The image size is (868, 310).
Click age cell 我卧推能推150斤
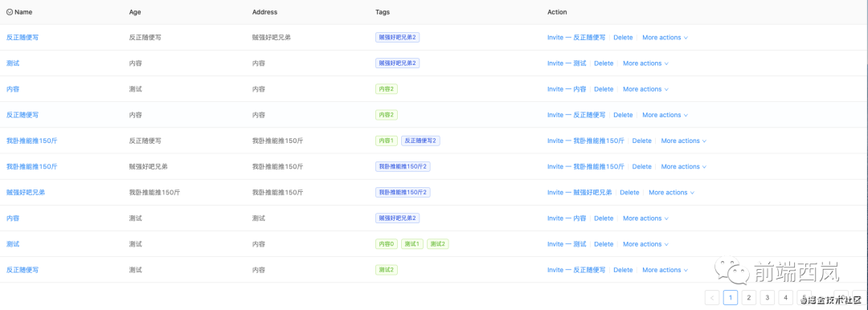[x=154, y=193]
